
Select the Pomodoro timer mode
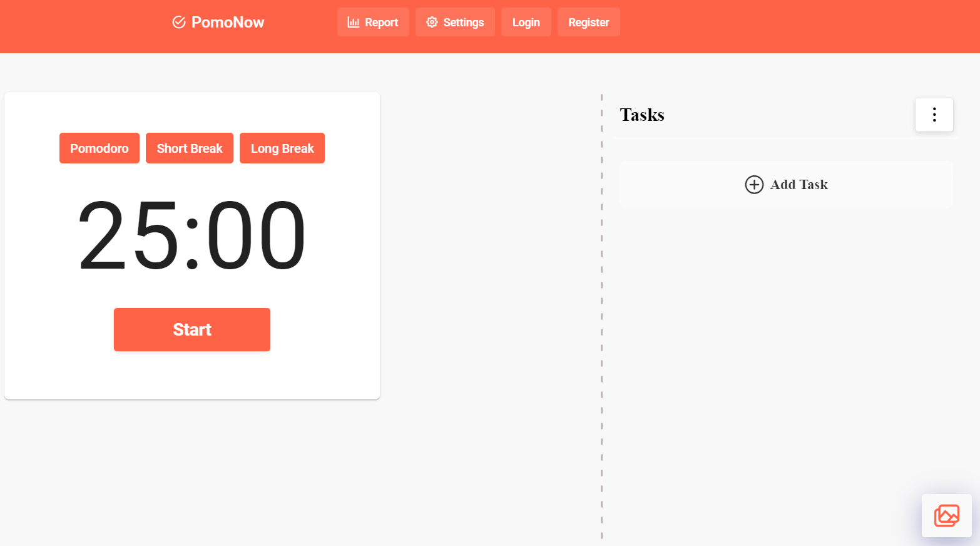point(99,148)
